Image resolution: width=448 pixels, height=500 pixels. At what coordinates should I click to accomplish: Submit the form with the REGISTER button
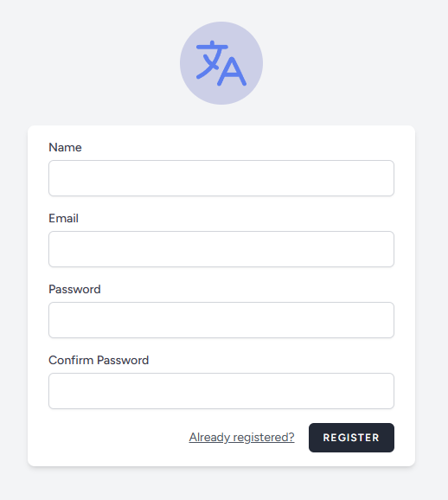tap(351, 438)
